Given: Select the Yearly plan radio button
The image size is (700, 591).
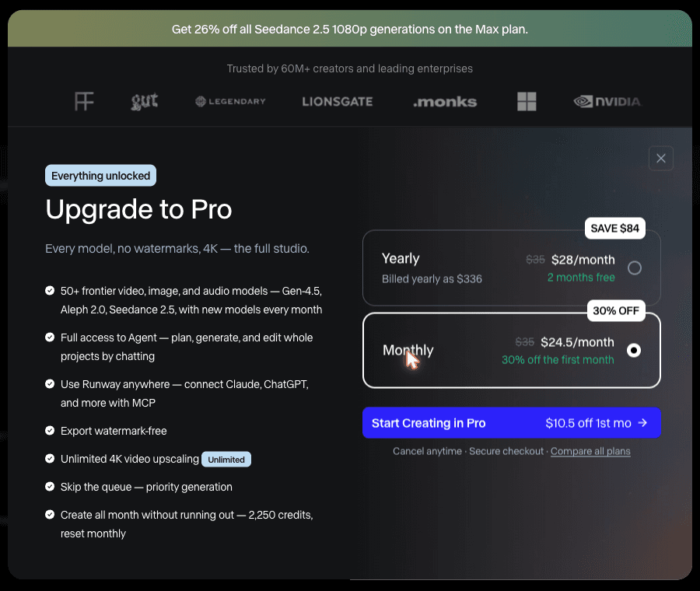Looking at the screenshot, I should (635, 268).
